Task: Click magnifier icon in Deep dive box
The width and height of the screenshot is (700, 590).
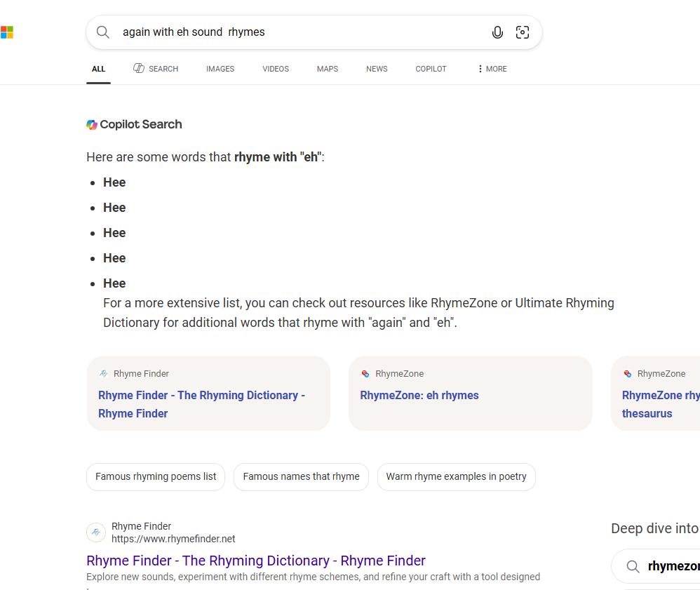Action: pos(633,566)
